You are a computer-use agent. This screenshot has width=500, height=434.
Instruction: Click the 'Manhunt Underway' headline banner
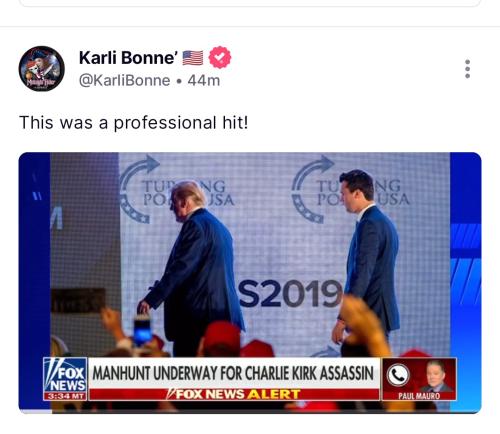(x=234, y=373)
